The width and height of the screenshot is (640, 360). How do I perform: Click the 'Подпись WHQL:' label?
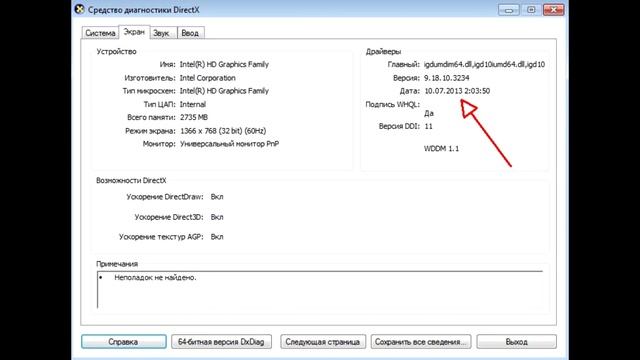(392, 104)
